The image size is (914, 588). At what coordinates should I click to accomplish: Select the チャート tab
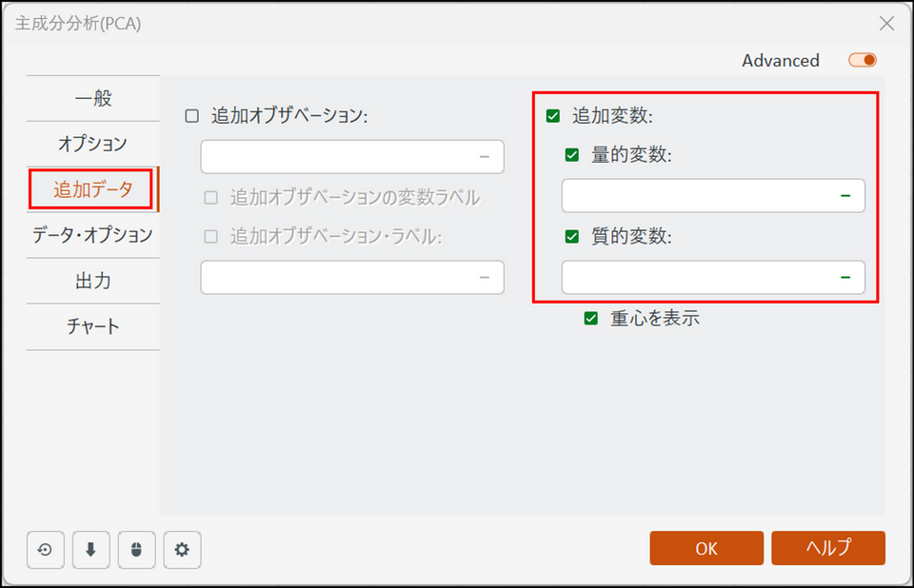coord(92,326)
